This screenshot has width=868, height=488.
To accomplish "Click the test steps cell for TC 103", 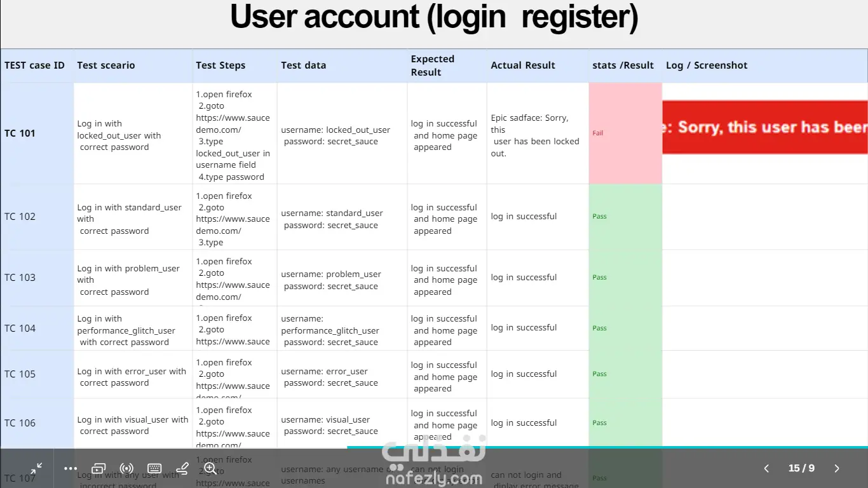I will (234, 278).
